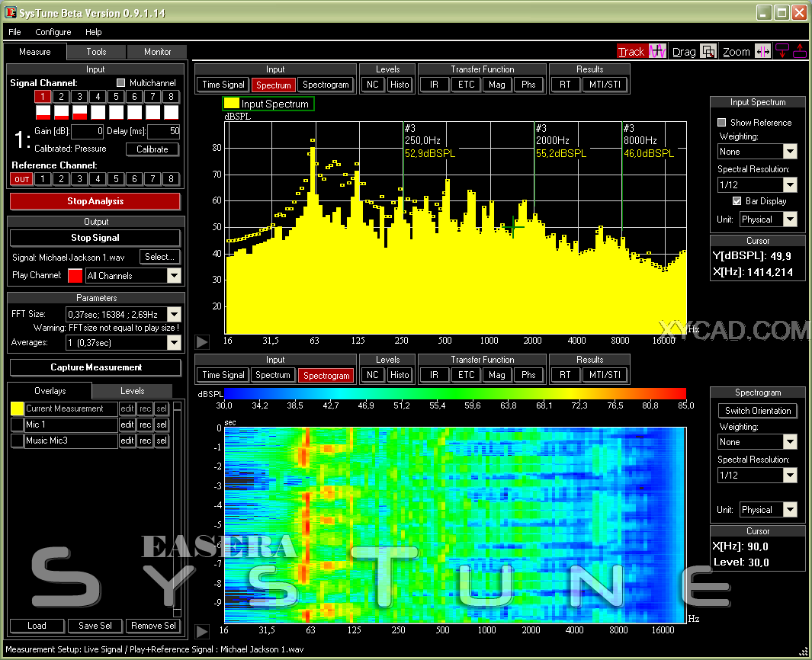The height and width of the screenshot is (660, 812).
Task: Open Spectrogram Spectral Resolution dropdown
Action: (790, 476)
